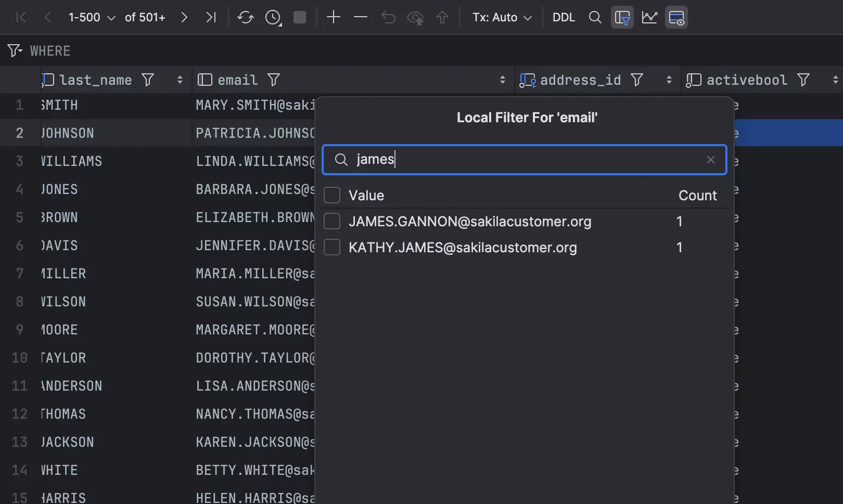Show the chart view icon

[649, 18]
